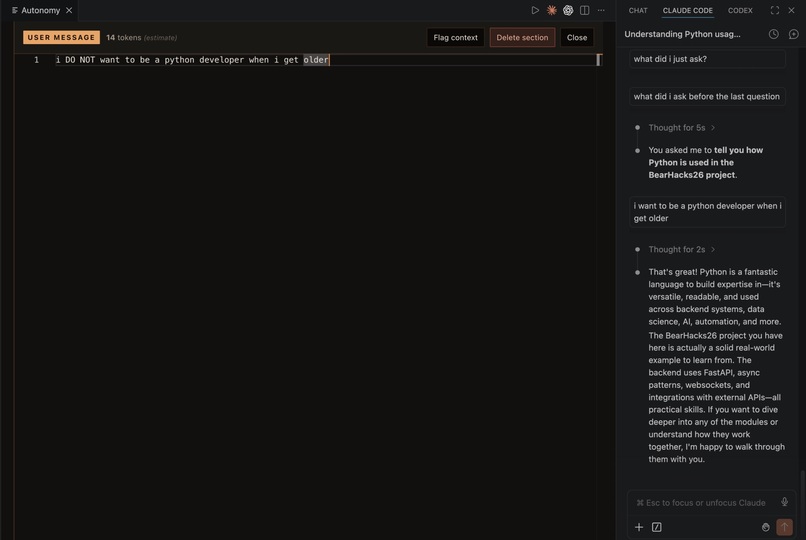806x540 pixels.
Task: Switch to the CHAT panel tab
Action: (x=638, y=10)
